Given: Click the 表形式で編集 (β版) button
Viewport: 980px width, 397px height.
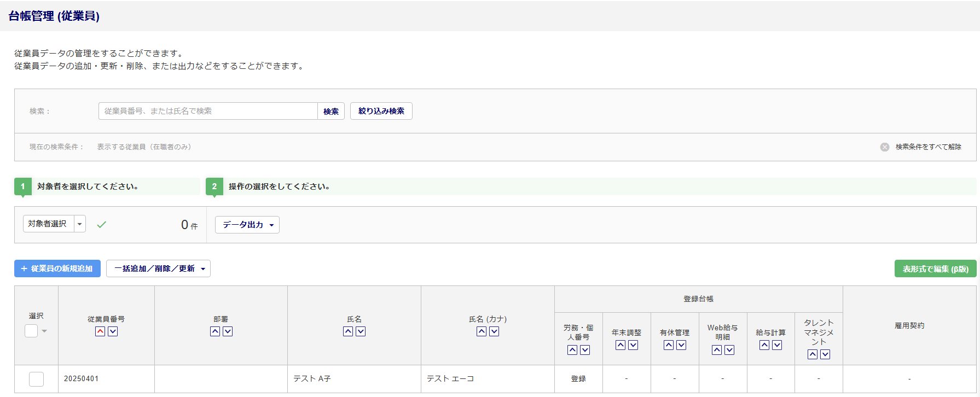Looking at the screenshot, I should [x=935, y=268].
